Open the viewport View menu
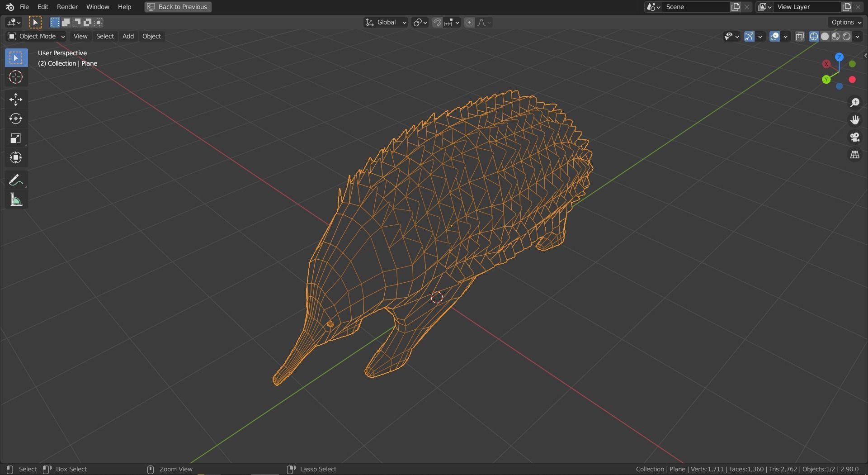Screen dimensions: 868x475 click(x=80, y=36)
